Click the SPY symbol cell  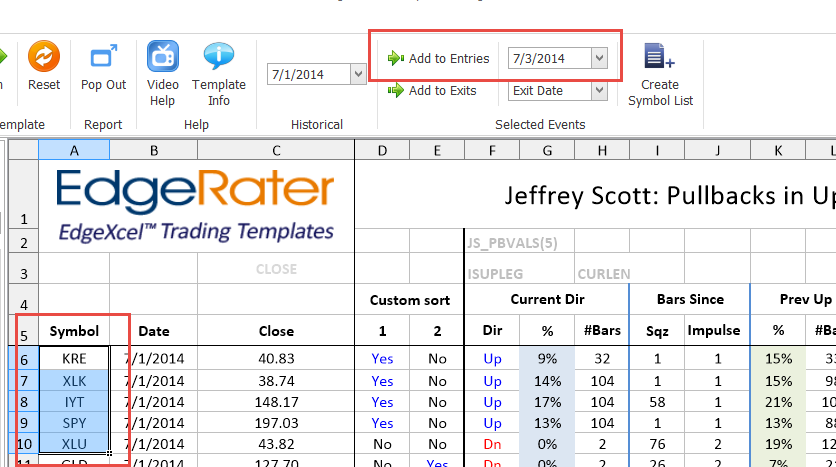click(x=74, y=423)
